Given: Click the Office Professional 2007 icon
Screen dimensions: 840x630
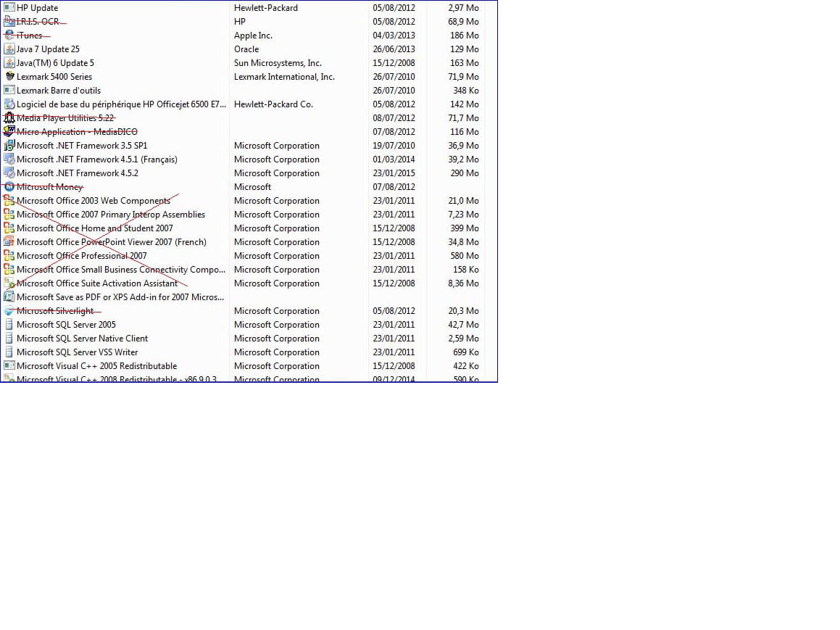Looking at the screenshot, I should 9,255.
